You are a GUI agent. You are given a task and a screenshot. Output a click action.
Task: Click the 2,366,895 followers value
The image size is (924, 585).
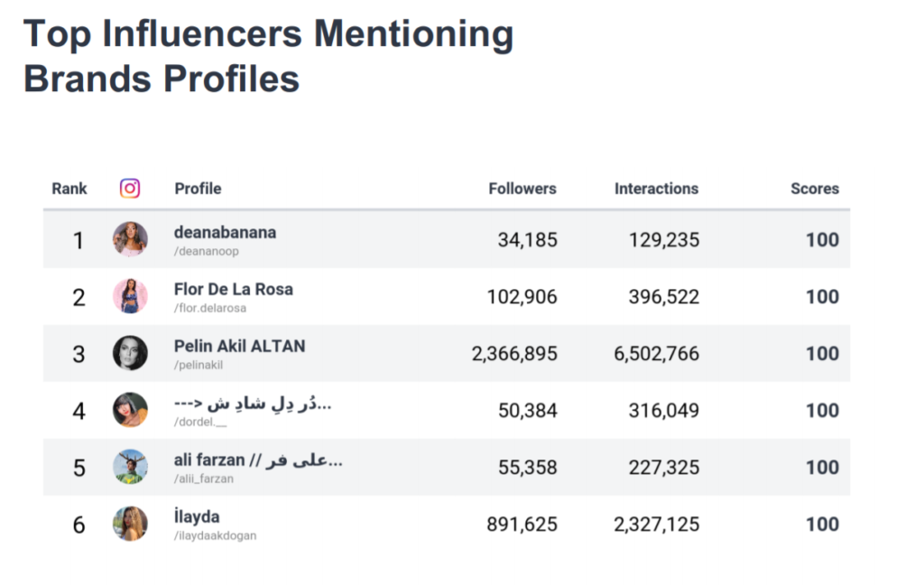pyautogui.click(x=514, y=353)
